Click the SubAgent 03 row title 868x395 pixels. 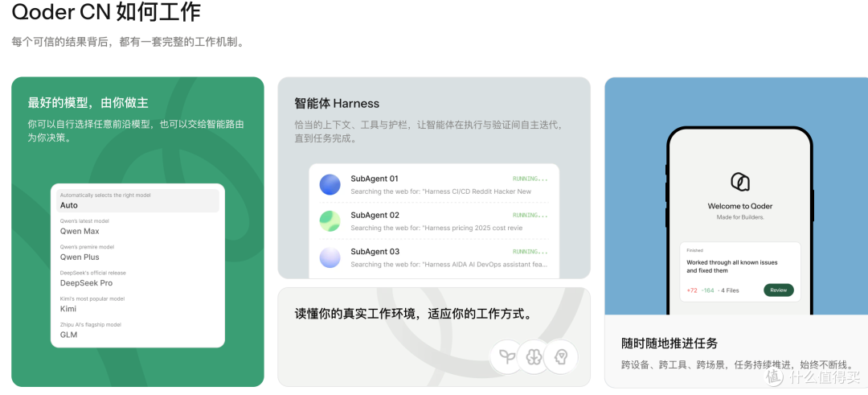click(375, 252)
